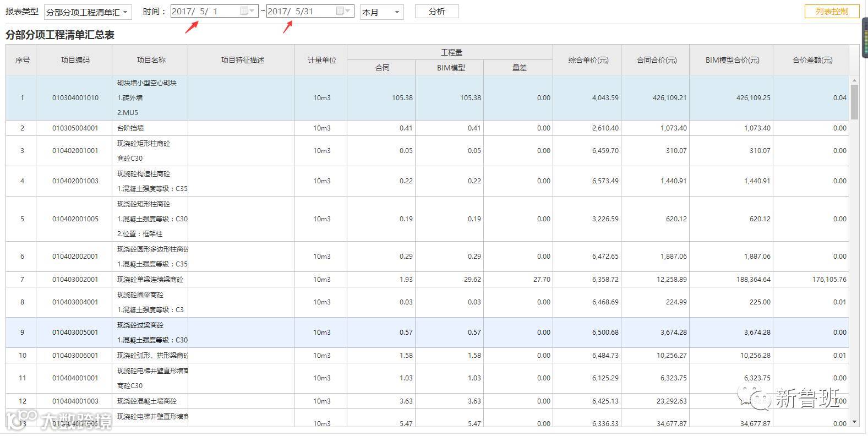Click the 量差 sub-column header
Viewport: 868px width, 436px height.
(519, 68)
